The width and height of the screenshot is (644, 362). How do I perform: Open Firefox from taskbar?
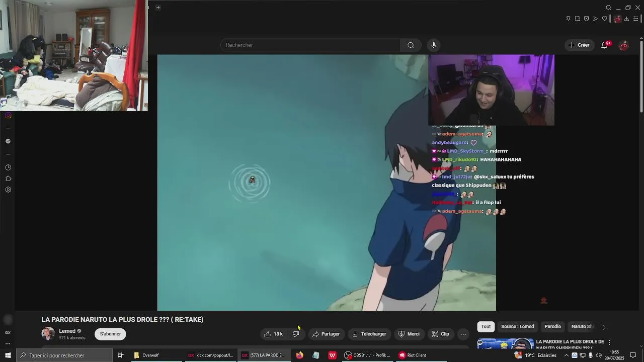299,355
